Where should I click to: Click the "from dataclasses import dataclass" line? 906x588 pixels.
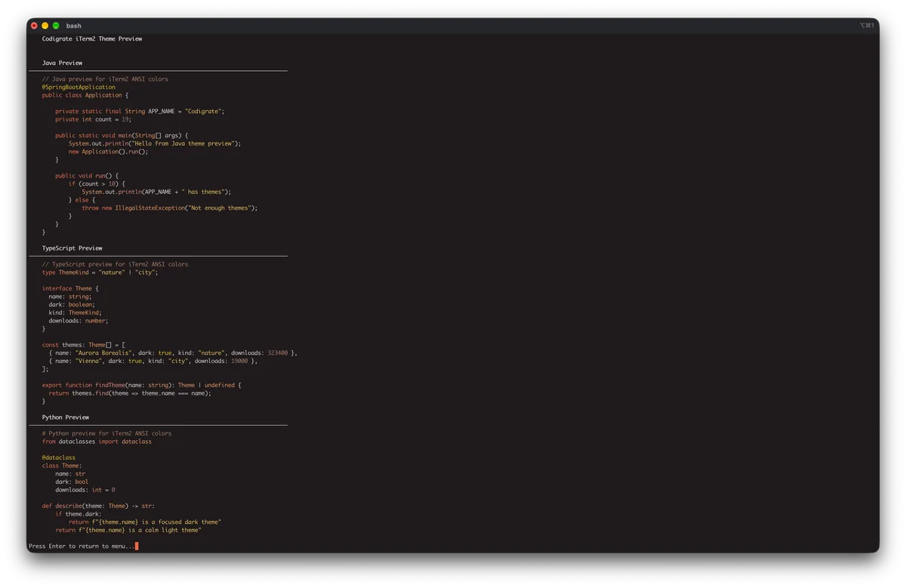click(x=97, y=442)
